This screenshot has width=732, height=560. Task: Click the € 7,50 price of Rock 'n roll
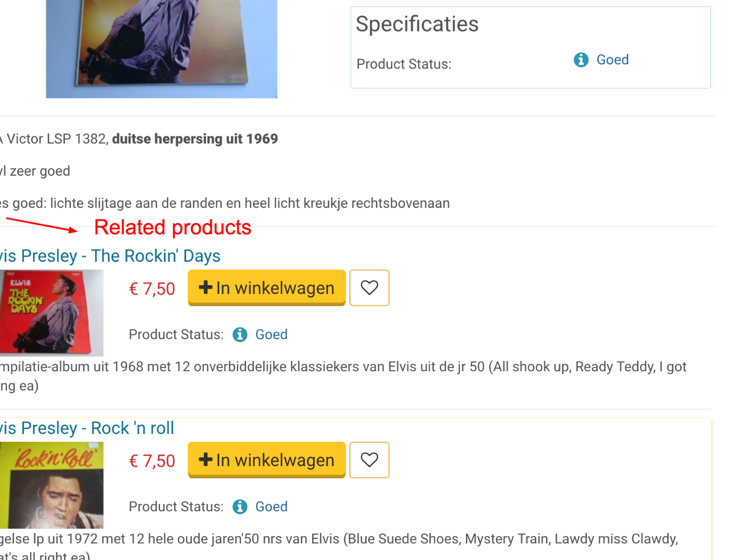point(152,461)
